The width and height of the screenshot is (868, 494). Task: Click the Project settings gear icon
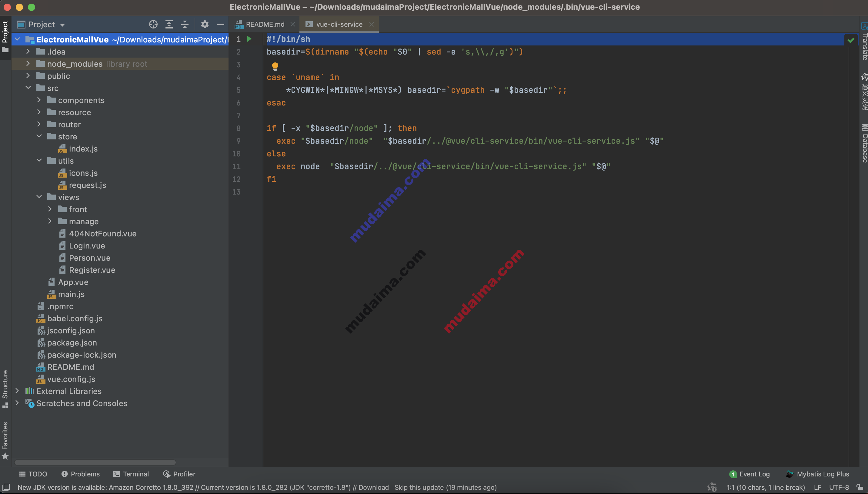[x=205, y=25]
